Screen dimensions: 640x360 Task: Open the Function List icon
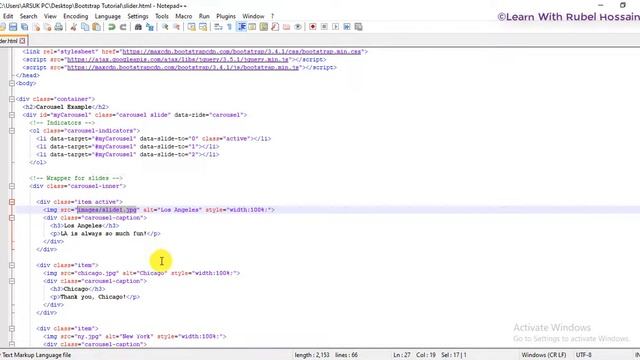(x=275, y=27)
